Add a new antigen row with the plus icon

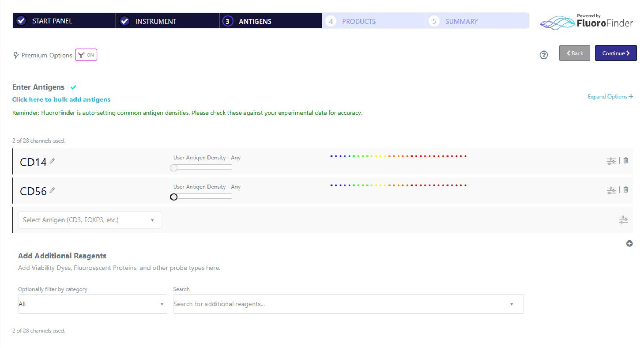coord(629,243)
